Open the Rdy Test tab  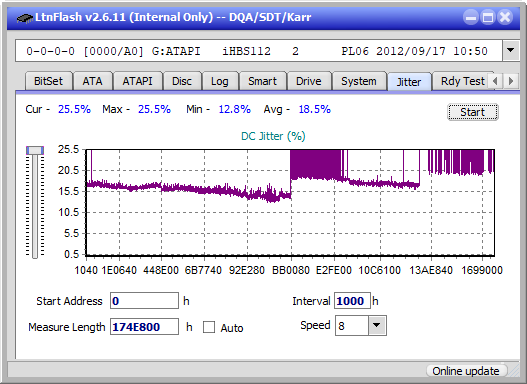point(462,81)
